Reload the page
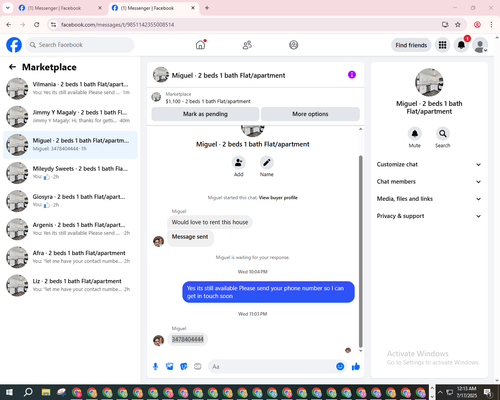 pos(37,24)
